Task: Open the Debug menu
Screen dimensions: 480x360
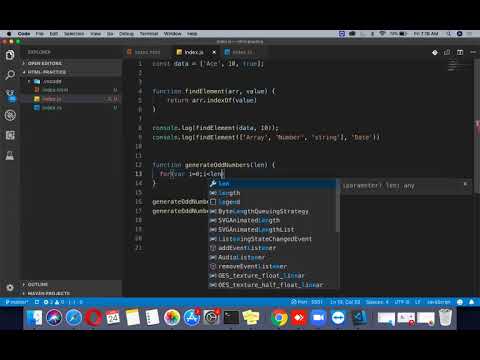Action: click(126, 34)
